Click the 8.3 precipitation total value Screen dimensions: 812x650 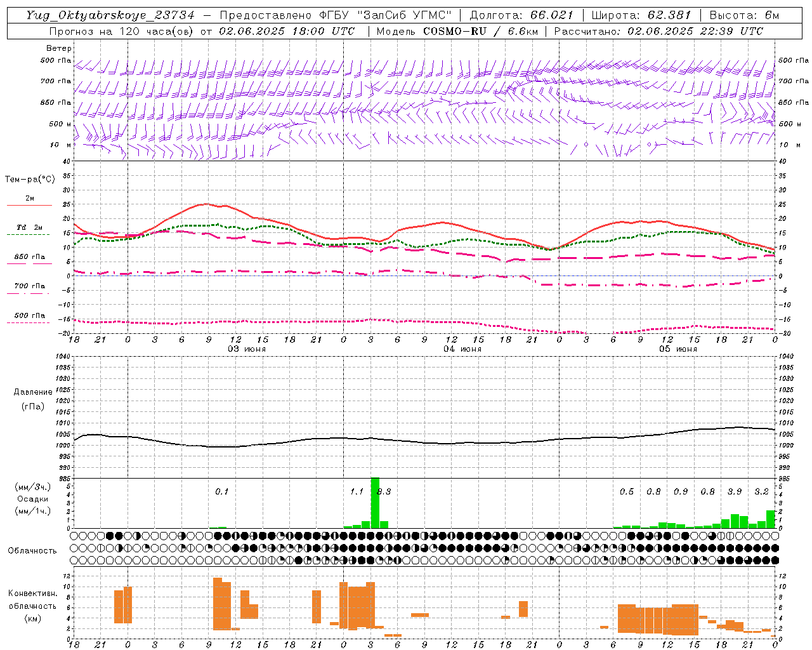point(384,491)
